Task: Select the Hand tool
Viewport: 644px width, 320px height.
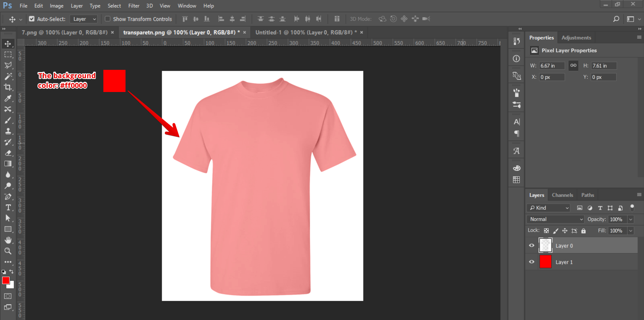Action: tap(8, 240)
